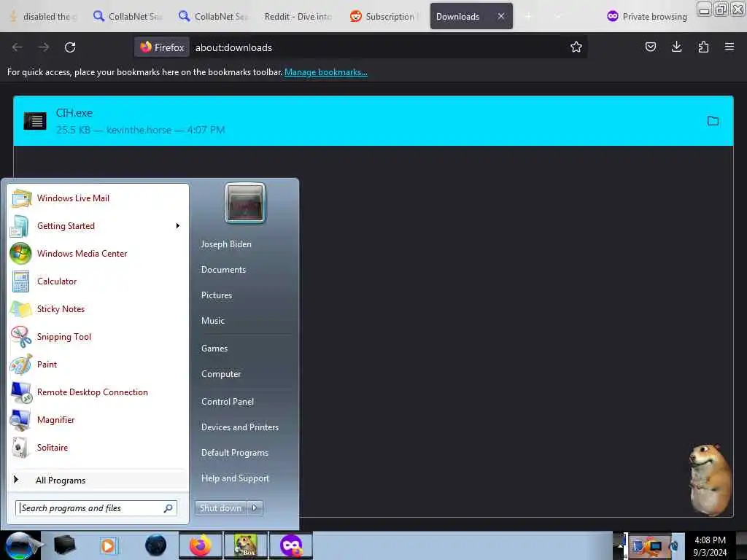Viewport: 747px width, 560px height.
Task: Click the user account picture
Action: [x=245, y=203]
